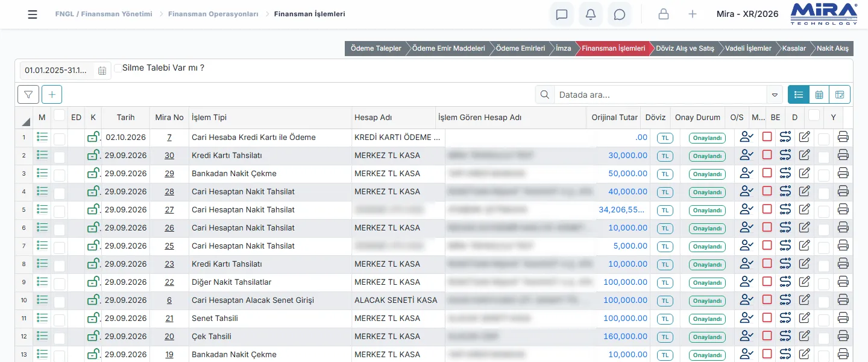Open the Ödeme Emirleri tab
The height and width of the screenshot is (362, 868).
pos(520,48)
